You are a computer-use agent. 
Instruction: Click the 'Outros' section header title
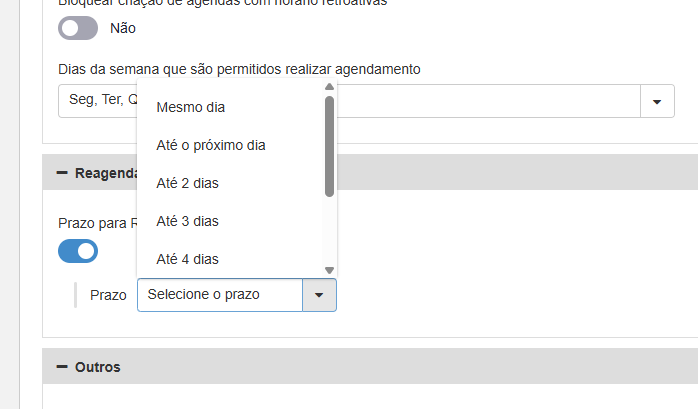98,367
